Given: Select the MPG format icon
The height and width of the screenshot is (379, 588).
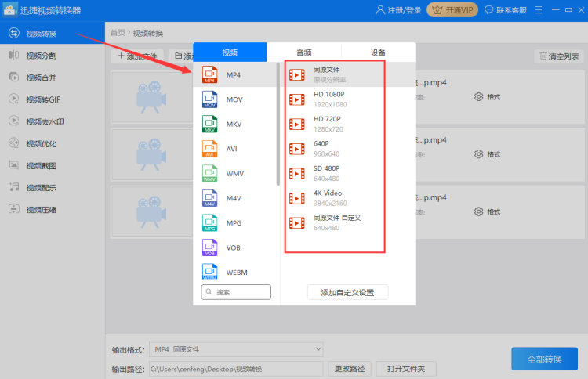Looking at the screenshot, I should tap(209, 223).
